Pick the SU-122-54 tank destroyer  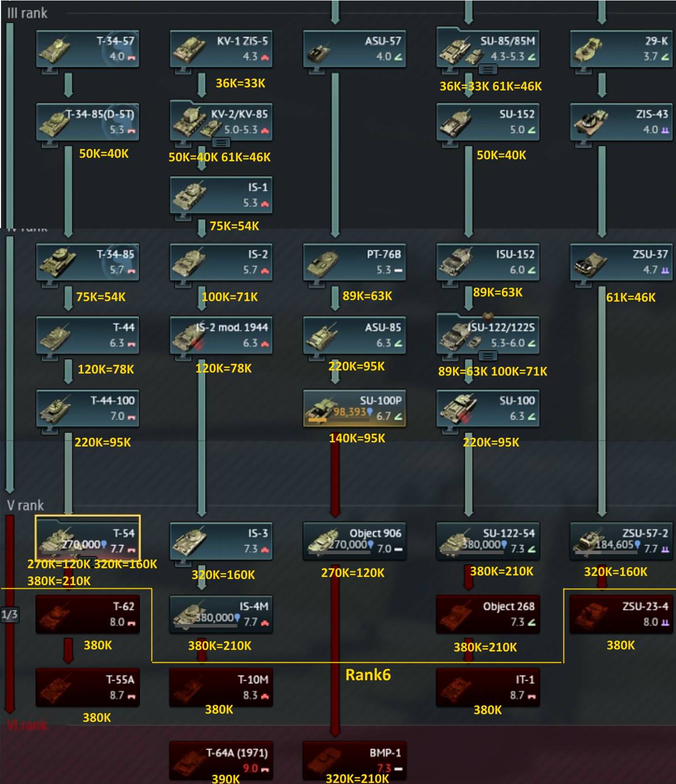(x=488, y=540)
